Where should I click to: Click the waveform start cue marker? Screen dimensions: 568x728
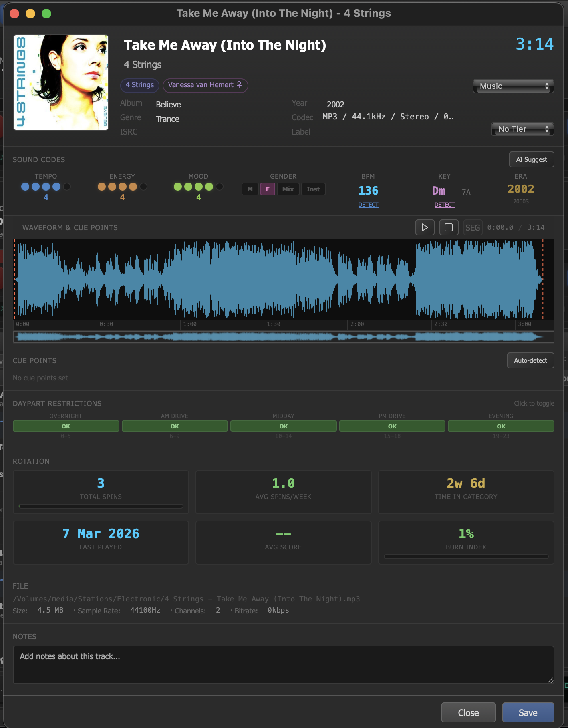click(15, 279)
